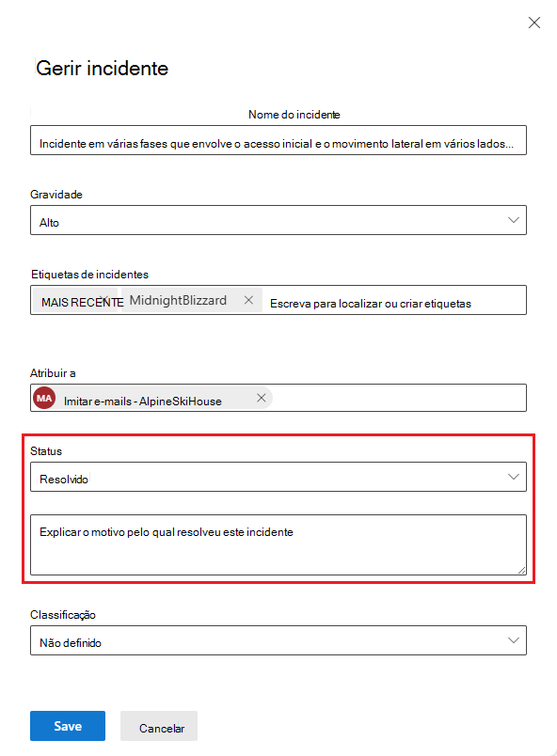
Task: Click the Nome do incidente text field
Action: tap(278, 139)
